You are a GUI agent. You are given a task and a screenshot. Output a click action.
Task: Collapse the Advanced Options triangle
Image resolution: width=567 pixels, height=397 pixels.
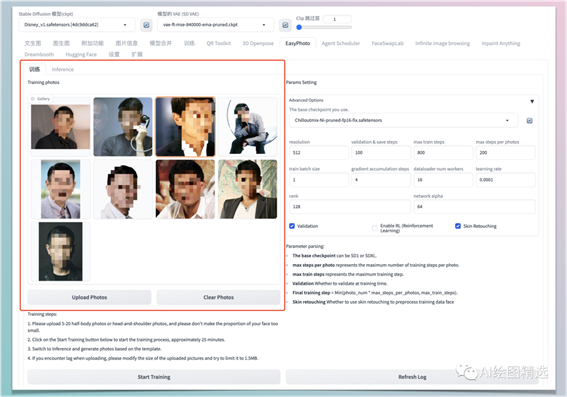pyautogui.click(x=532, y=101)
